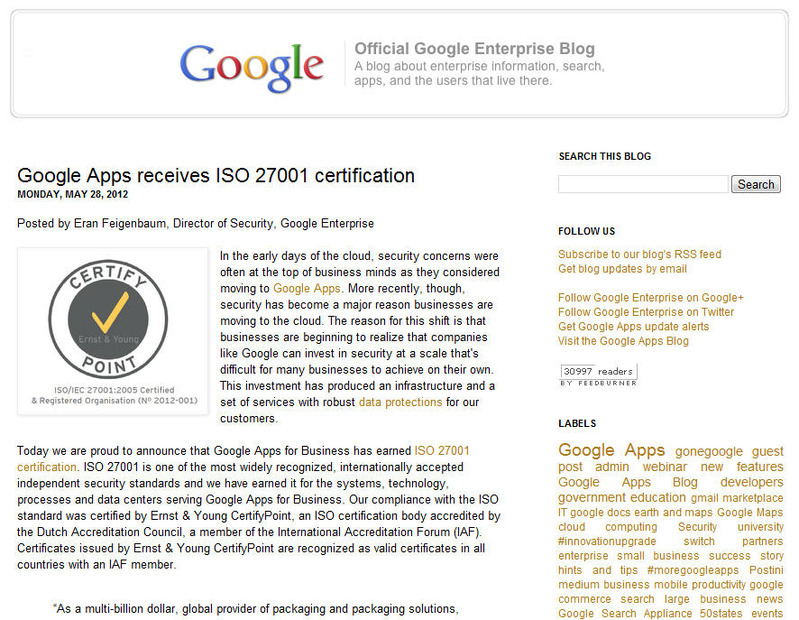799x620 pixels.
Task: Select the gonegoogle label
Action: pos(709,451)
